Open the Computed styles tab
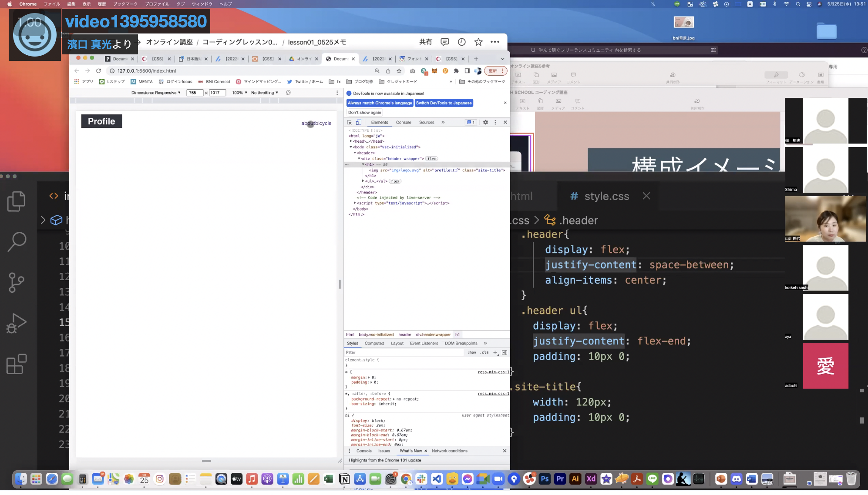Screen dimensions: 868x495 click(374, 343)
